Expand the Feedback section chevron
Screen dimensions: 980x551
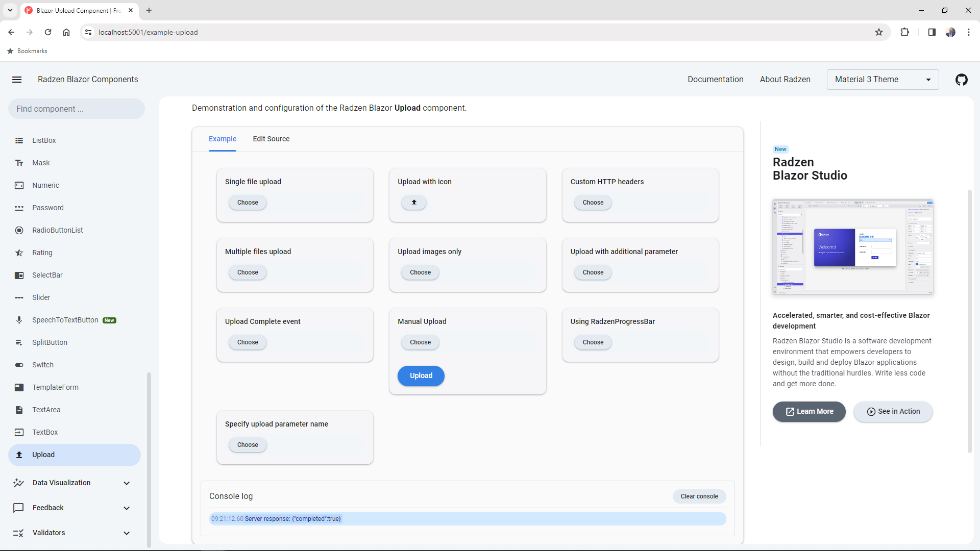[127, 508]
